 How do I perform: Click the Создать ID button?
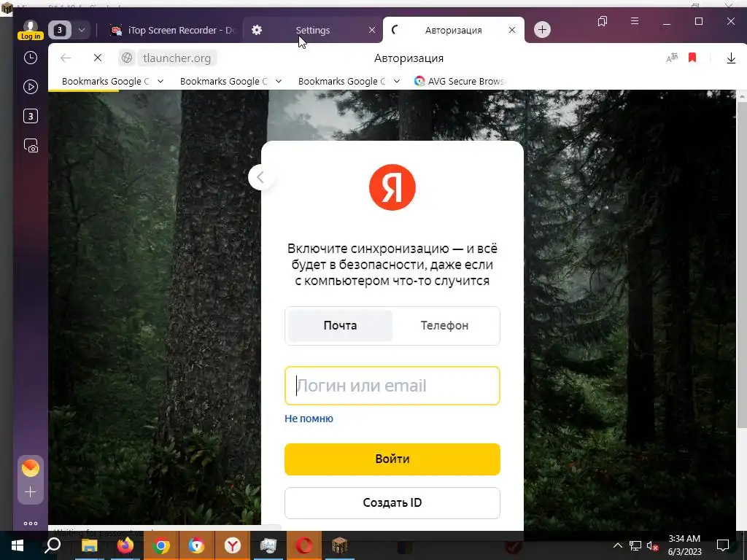tap(392, 503)
